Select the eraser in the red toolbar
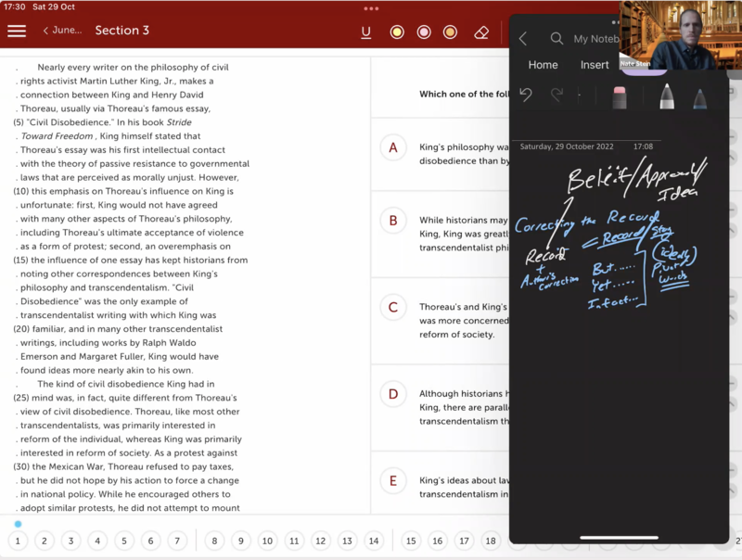This screenshot has width=742, height=560. pos(480,32)
